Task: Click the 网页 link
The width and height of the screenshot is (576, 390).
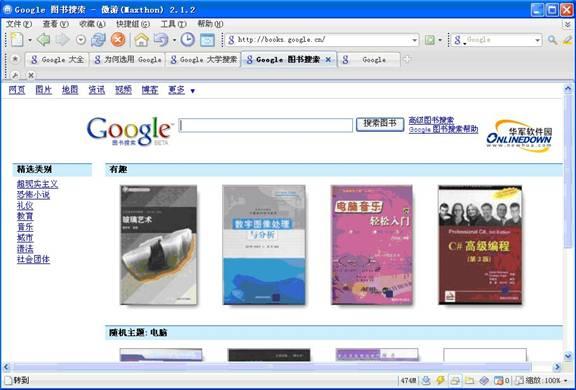Action: (x=17, y=90)
